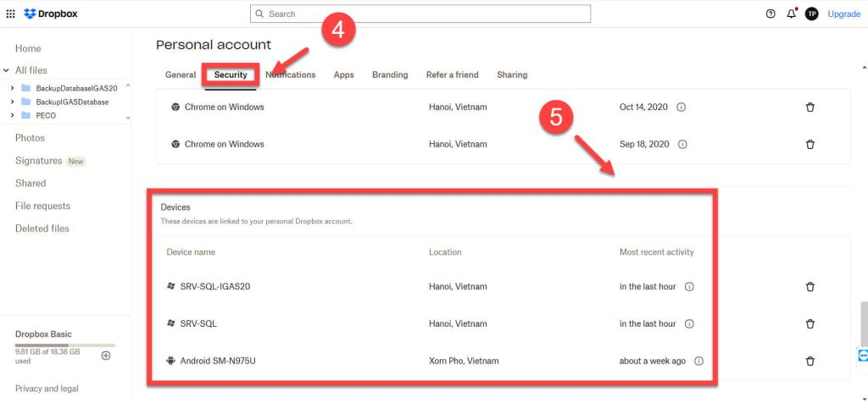
Task: Switch to the Sharing tab
Action: [x=512, y=75]
